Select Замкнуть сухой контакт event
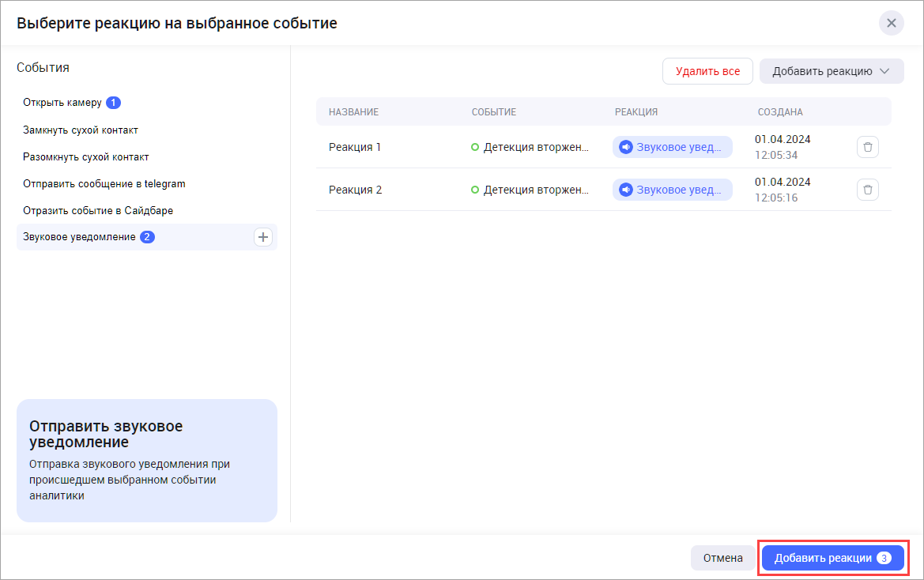 pos(81,130)
